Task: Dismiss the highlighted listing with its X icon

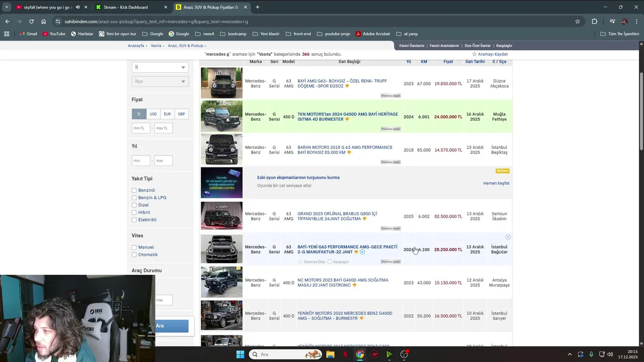Action: (x=508, y=237)
